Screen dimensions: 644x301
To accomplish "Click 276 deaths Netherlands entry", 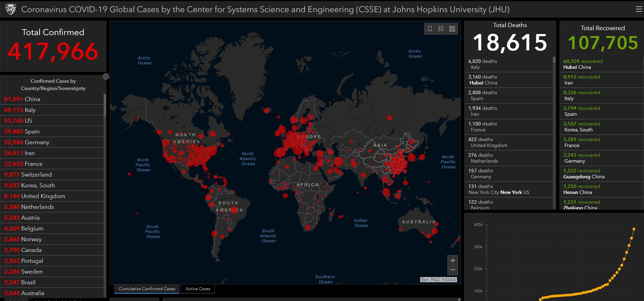I will (508, 158).
